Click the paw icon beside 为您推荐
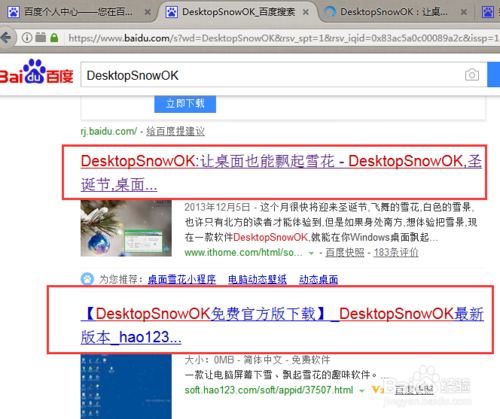This screenshot has width=500, height=419. point(87,279)
